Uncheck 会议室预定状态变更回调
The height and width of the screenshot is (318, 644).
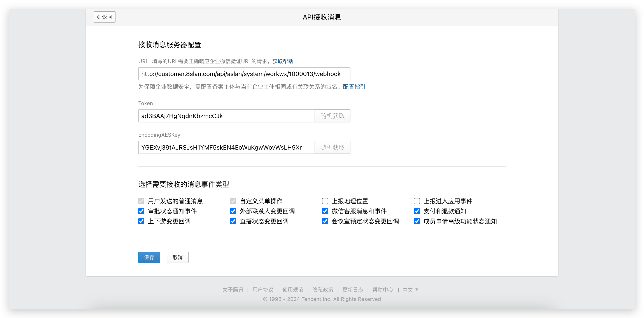coord(325,221)
